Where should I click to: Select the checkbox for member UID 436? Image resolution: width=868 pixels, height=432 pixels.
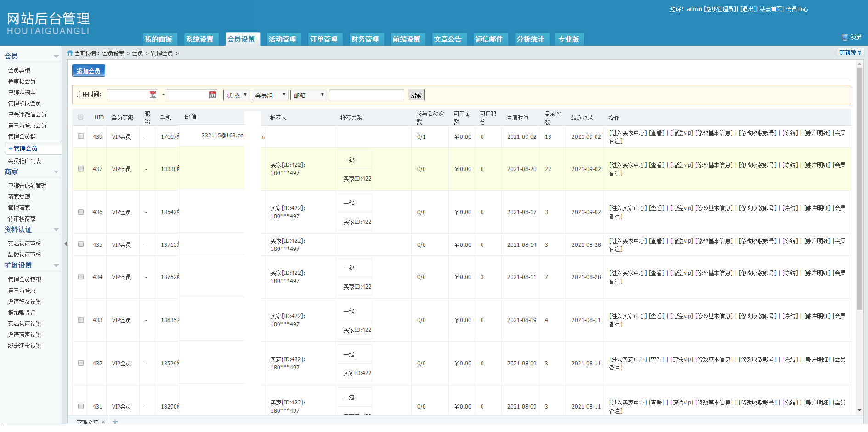(x=81, y=212)
